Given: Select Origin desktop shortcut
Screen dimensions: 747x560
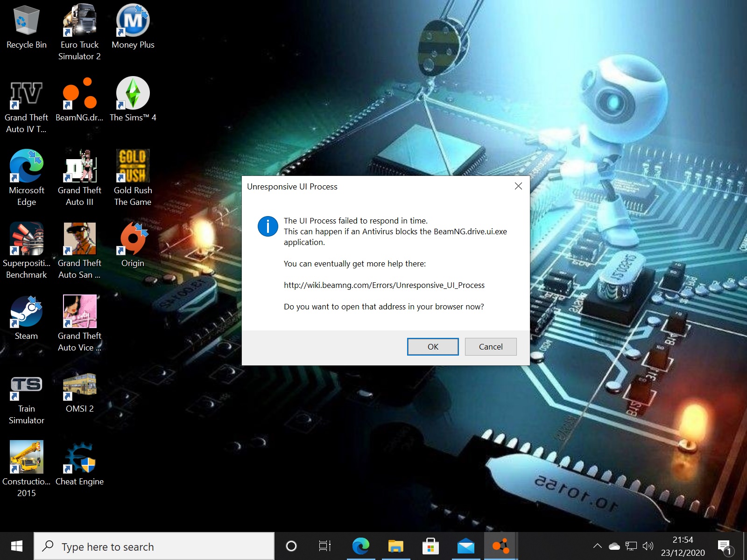Looking at the screenshot, I should pos(133,245).
